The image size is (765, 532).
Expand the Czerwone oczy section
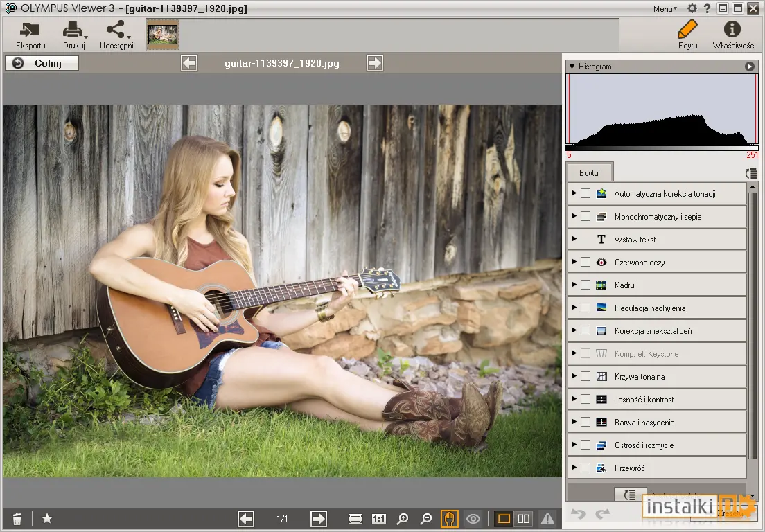(574, 262)
